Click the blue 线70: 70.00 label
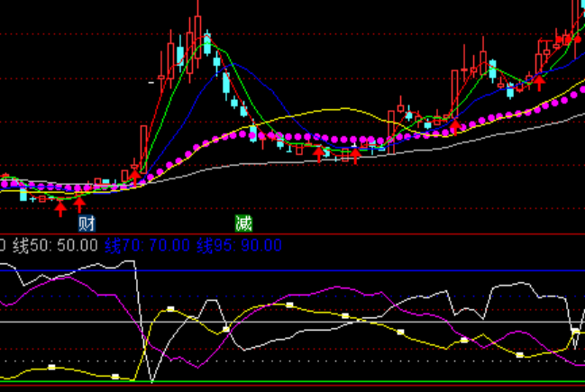The width and height of the screenshot is (585, 392). point(148,245)
